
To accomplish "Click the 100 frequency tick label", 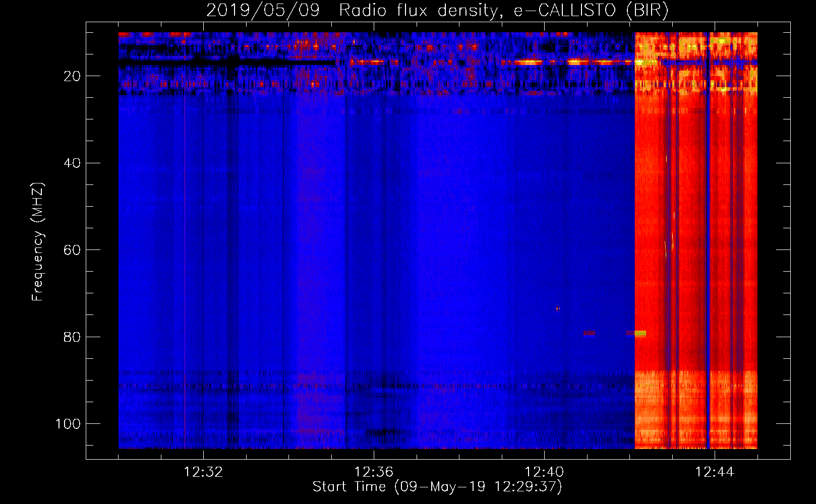I will 68,423.
